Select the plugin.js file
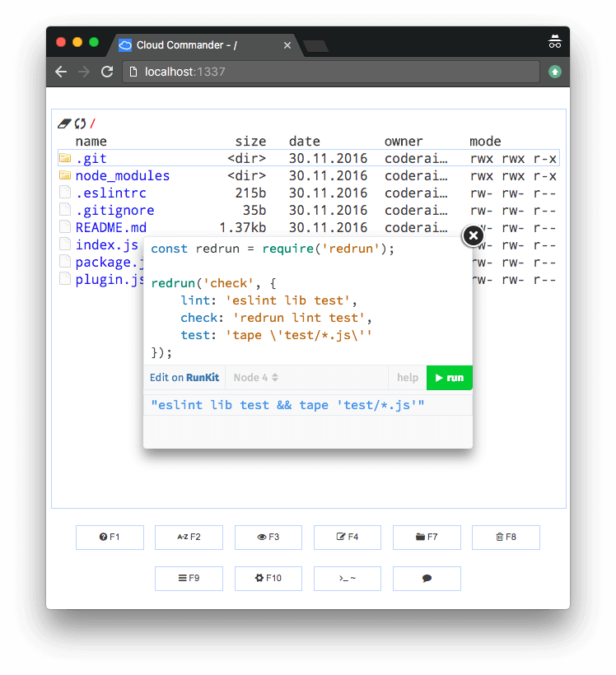The height and width of the screenshot is (675, 616). 110,279
